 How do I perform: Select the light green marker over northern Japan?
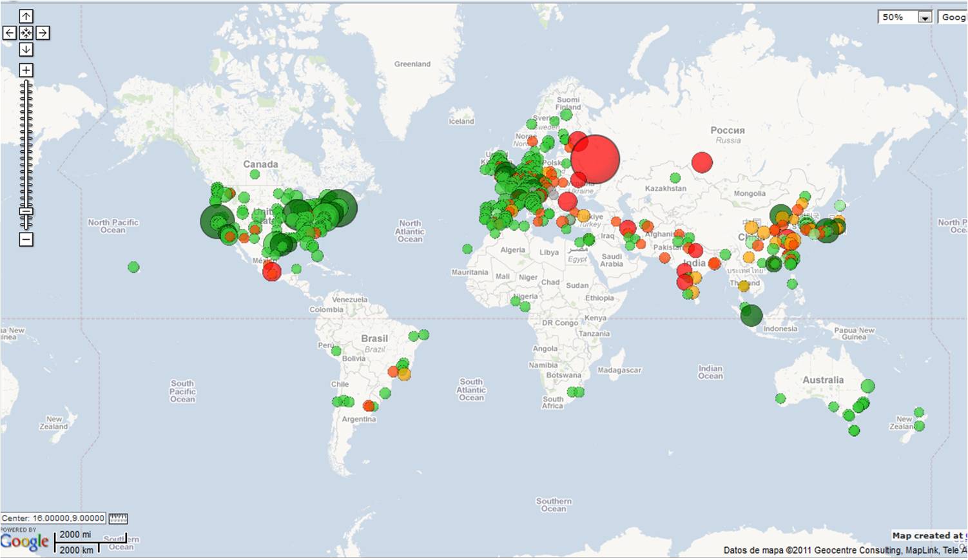[x=840, y=206]
